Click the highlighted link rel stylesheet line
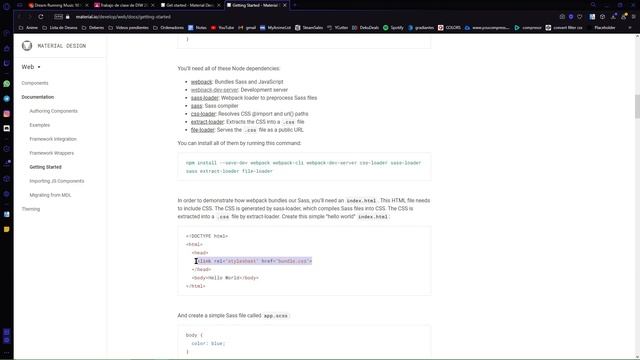640x360 pixels. click(x=255, y=261)
